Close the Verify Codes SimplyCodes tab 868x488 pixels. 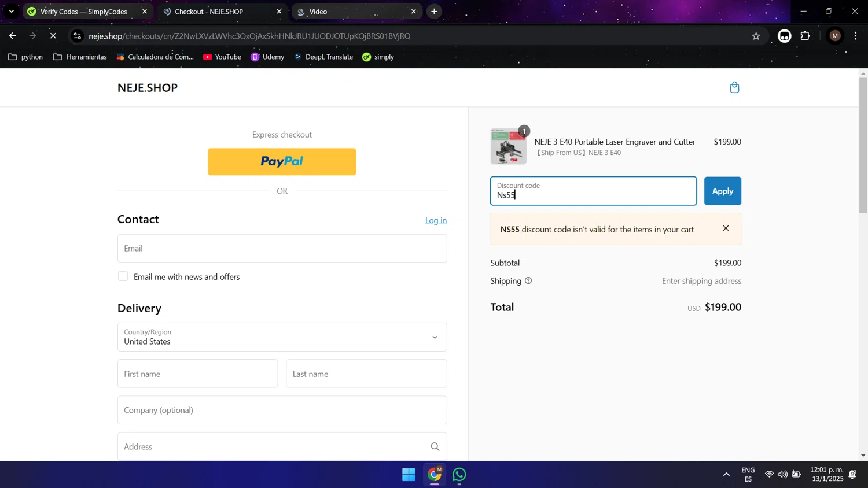145,12
